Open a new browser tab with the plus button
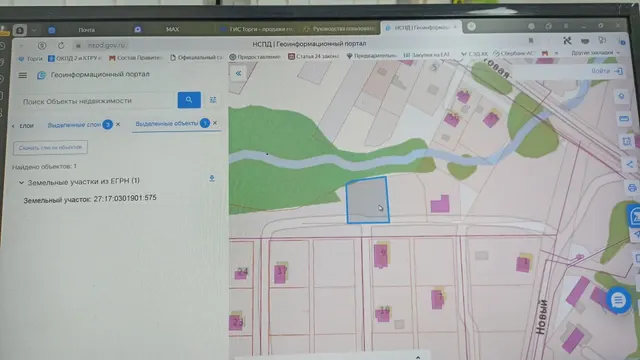 [x=471, y=26]
